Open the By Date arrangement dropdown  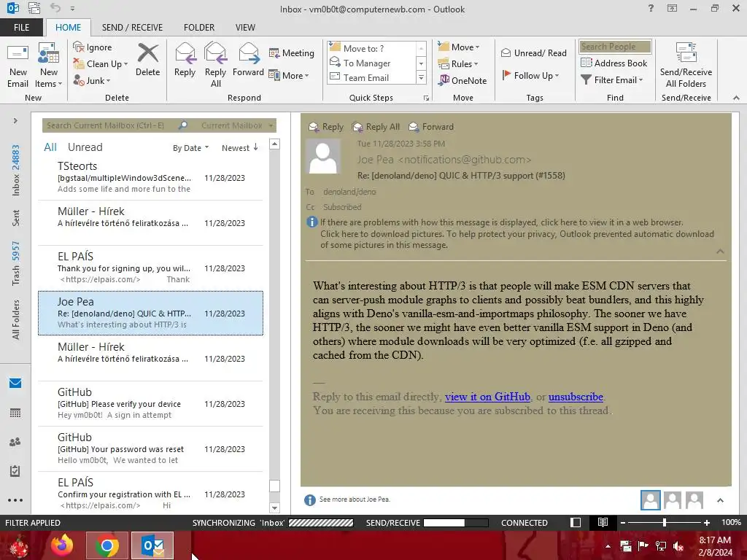(x=190, y=148)
